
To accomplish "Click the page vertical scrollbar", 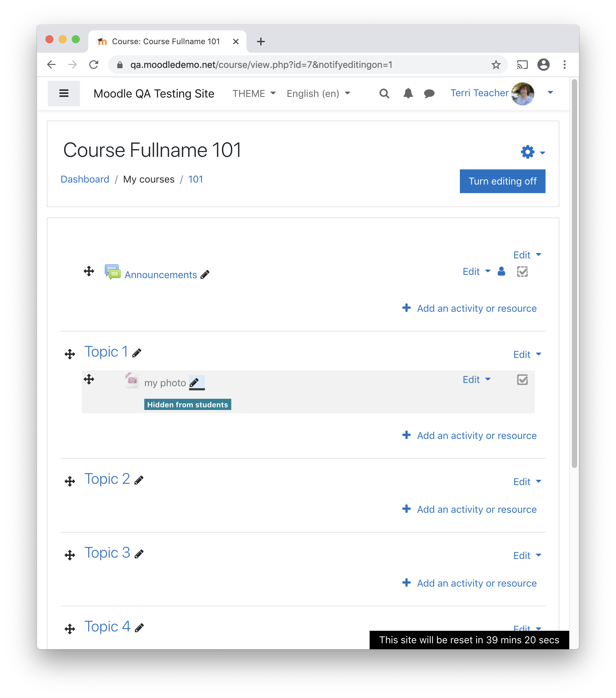I will coord(574,273).
